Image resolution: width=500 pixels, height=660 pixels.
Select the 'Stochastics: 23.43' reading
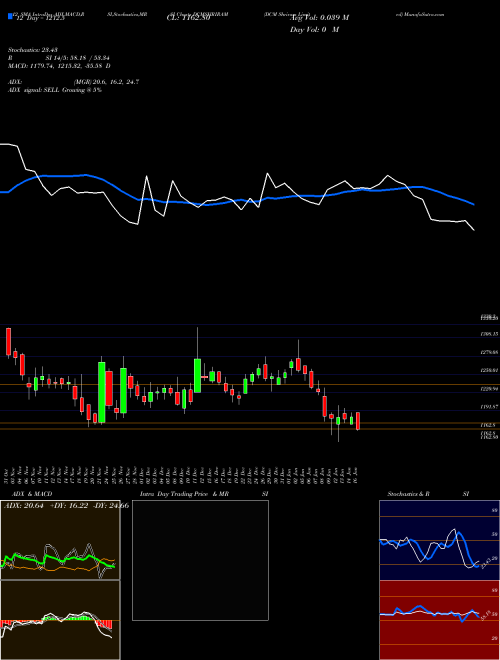pyautogui.click(x=32, y=50)
